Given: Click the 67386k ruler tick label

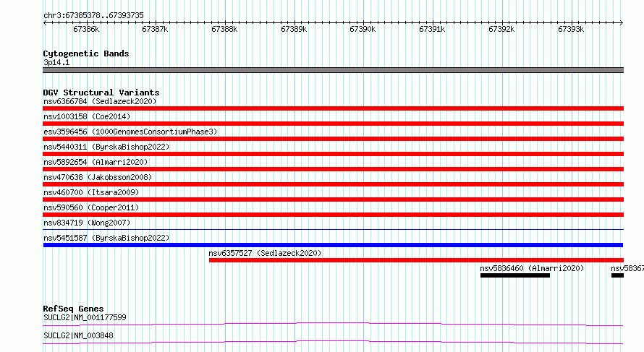Looking at the screenshot, I should tap(86, 30).
